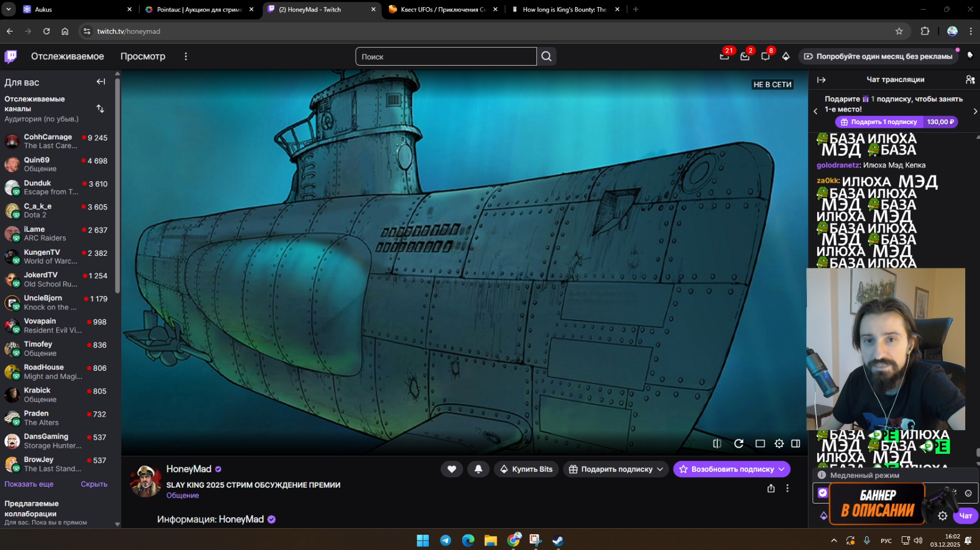Click the share icon below the player

[771, 488]
